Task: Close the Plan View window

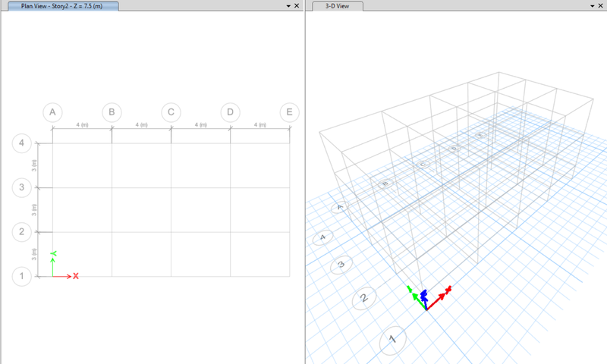Action: pyautogui.click(x=297, y=6)
